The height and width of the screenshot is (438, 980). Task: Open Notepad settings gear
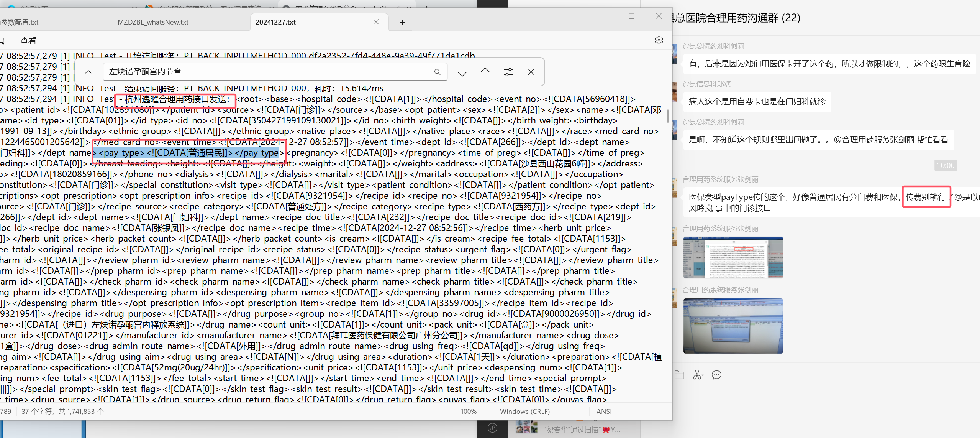tap(659, 40)
